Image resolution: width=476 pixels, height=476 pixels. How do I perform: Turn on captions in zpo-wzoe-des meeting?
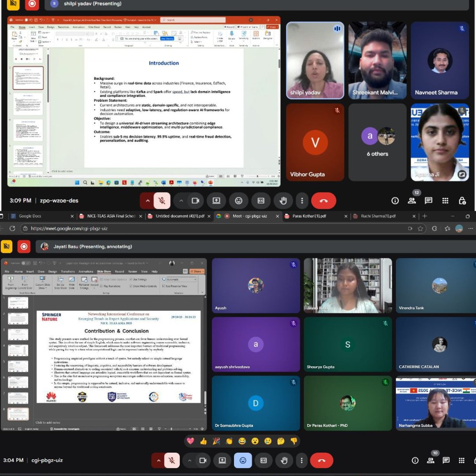261,201
